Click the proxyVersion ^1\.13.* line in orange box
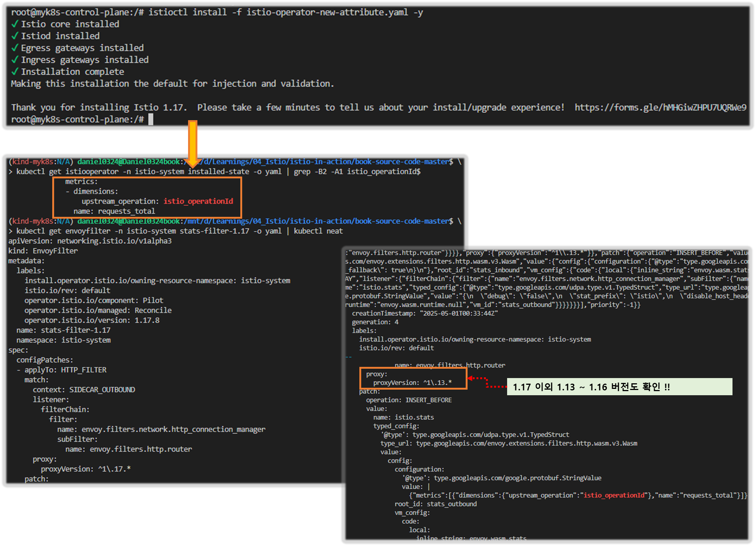This screenshot has height=546, width=756. tap(412, 383)
